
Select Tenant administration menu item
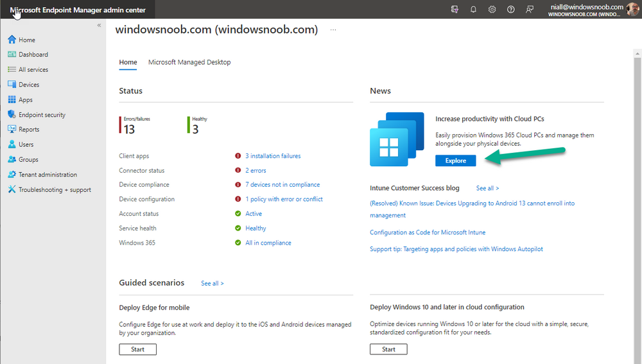pos(48,175)
